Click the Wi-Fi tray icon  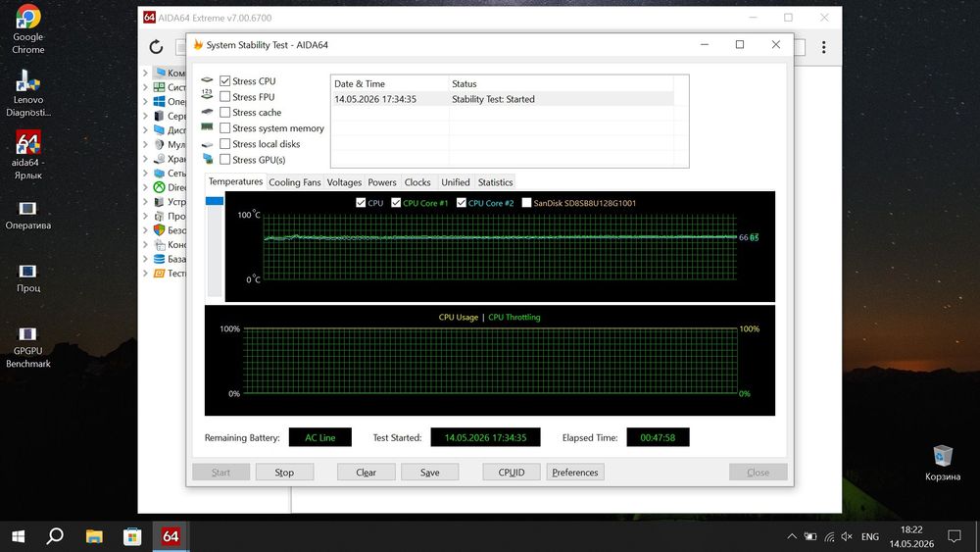829,536
